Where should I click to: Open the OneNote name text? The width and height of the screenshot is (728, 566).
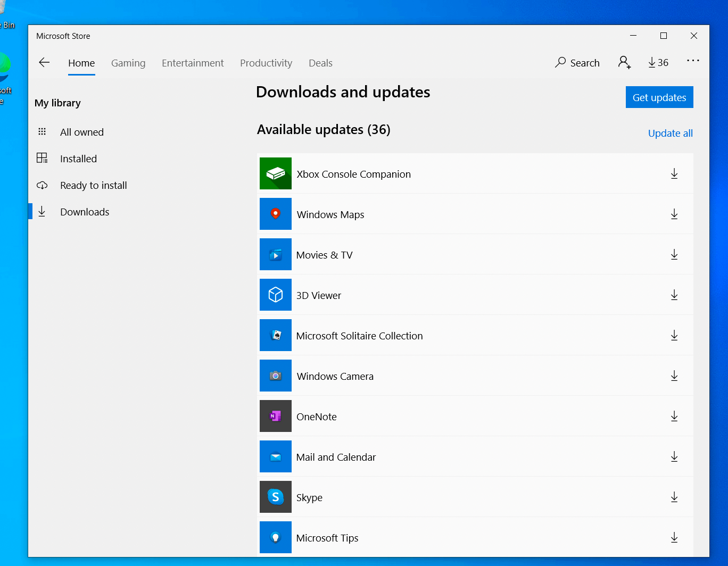[x=317, y=417]
